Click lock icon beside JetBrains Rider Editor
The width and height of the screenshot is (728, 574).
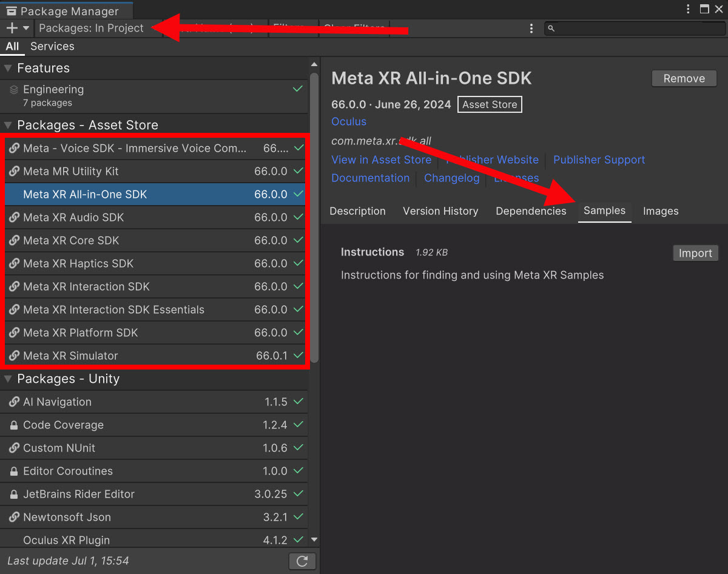pyautogui.click(x=14, y=494)
